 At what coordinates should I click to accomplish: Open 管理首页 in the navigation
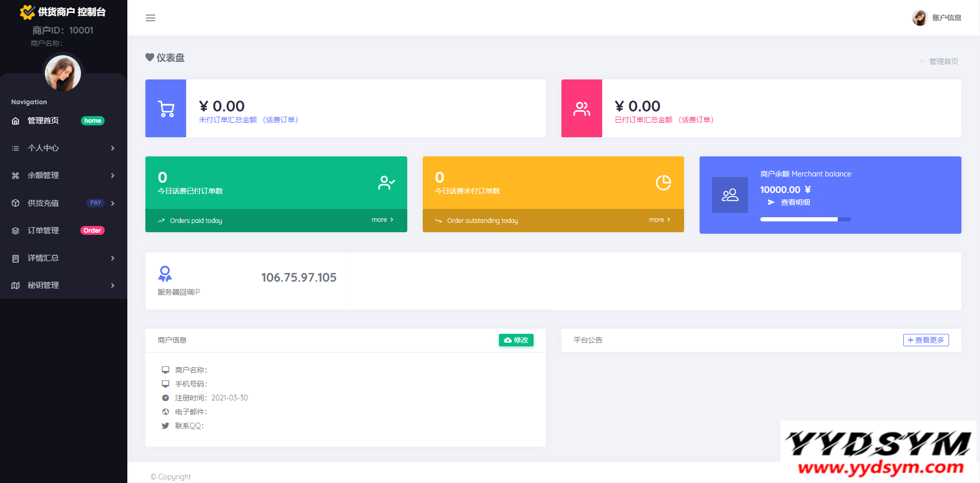[x=43, y=121]
